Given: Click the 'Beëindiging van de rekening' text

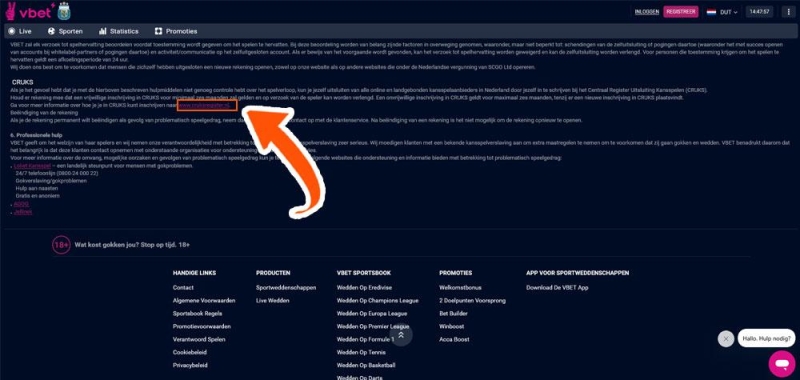Looking at the screenshot, I should (x=44, y=113).
